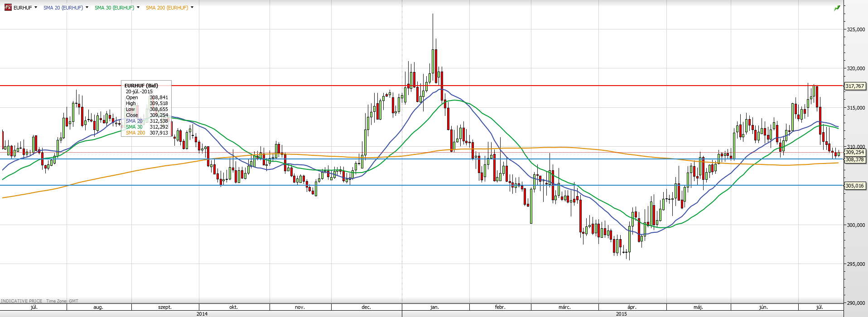This screenshot has width=868, height=317.
Task: Click the 20-júl.-2015 date in the tooltip
Action: (139, 91)
